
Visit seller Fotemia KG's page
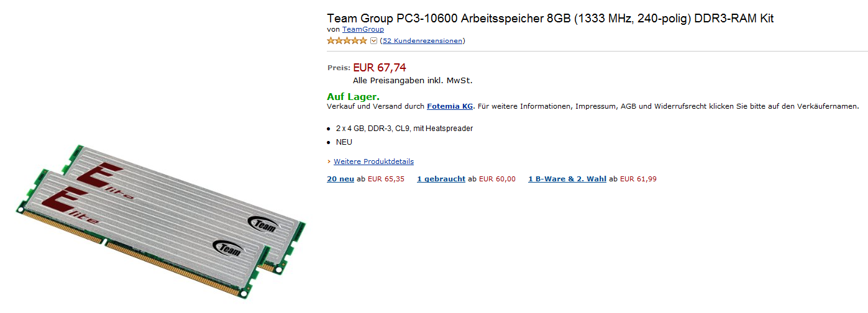pyautogui.click(x=450, y=107)
